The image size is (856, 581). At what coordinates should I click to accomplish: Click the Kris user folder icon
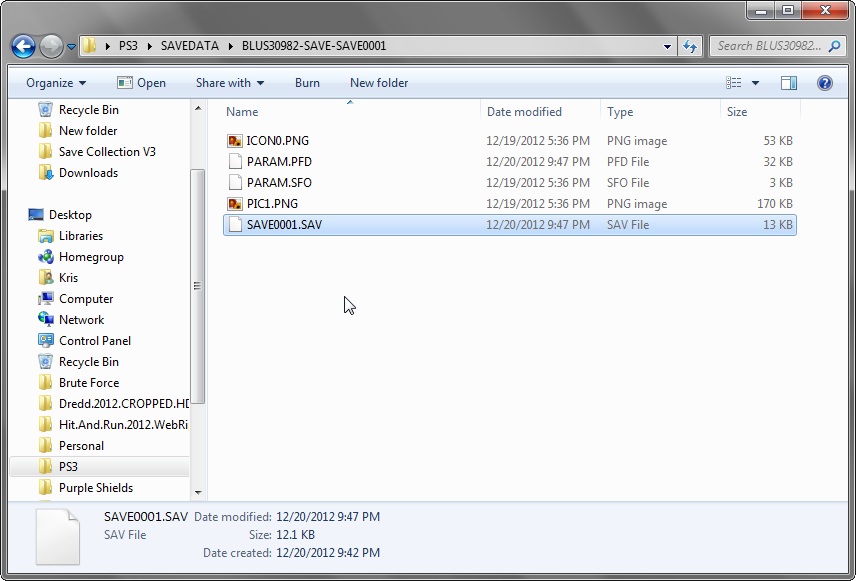coord(46,278)
